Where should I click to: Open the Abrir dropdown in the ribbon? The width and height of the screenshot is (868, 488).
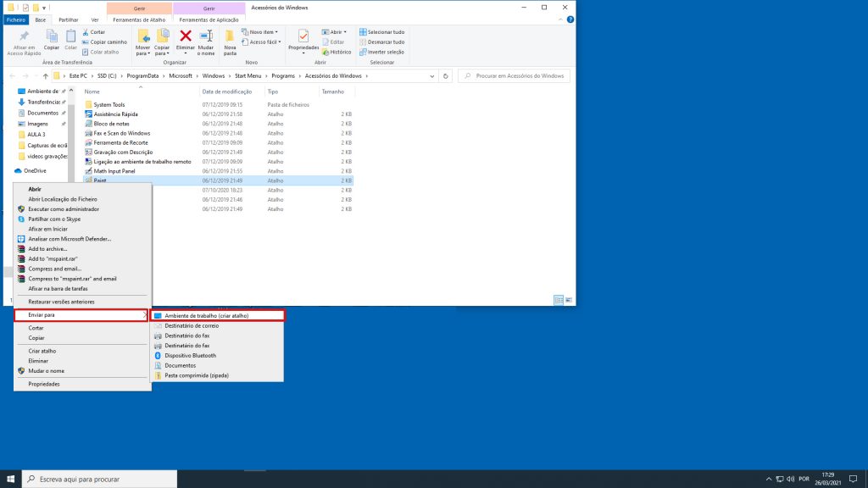point(334,32)
